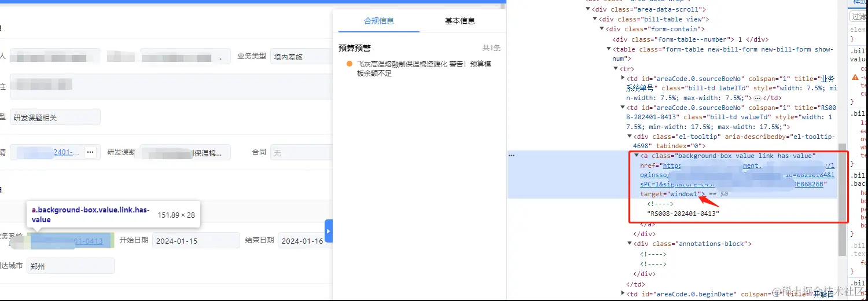Expand collapsed ellipsis in the labelTd element
Viewport: 868px width, 301px height.
pos(757,98)
